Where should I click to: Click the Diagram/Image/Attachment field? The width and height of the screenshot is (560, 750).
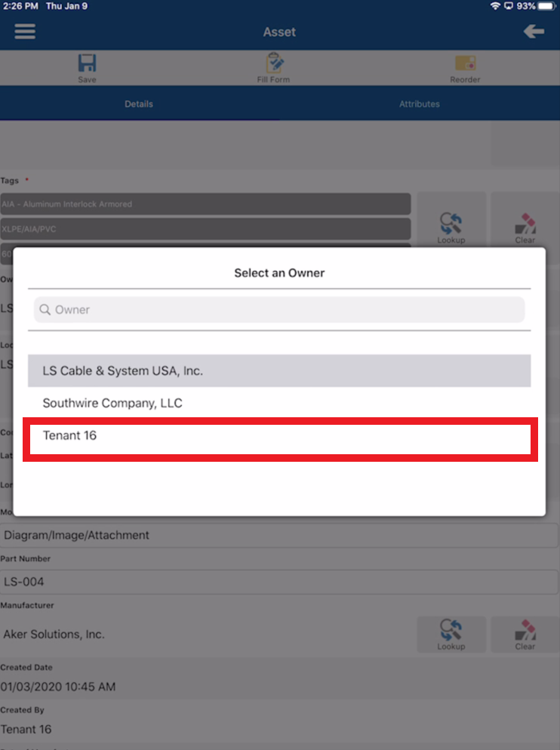click(x=279, y=535)
